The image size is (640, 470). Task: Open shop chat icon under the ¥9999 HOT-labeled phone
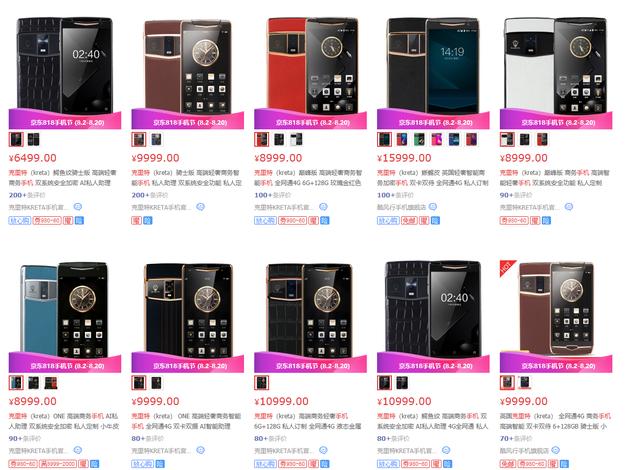point(556,450)
